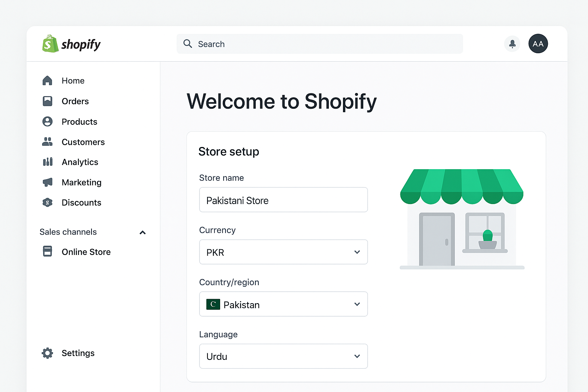The height and width of the screenshot is (392, 588).
Task: Click the Store name input field
Action: point(284,199)
